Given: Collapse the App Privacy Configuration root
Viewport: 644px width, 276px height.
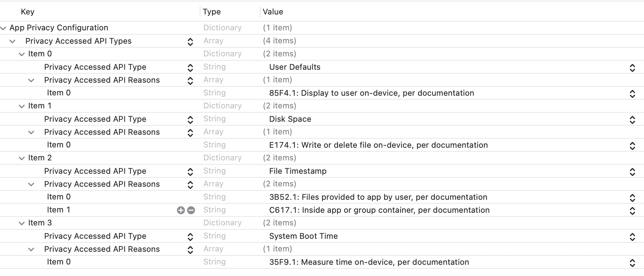Looking at the screenshot, I should coord(3,28).
